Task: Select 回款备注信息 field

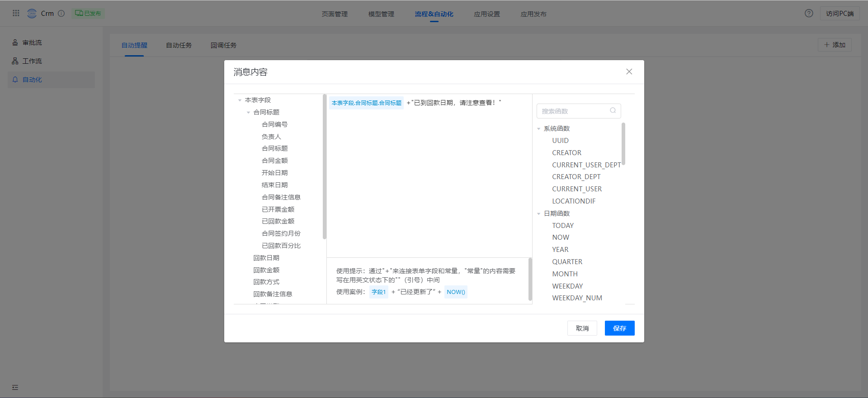Action: (x=273, y=294)
